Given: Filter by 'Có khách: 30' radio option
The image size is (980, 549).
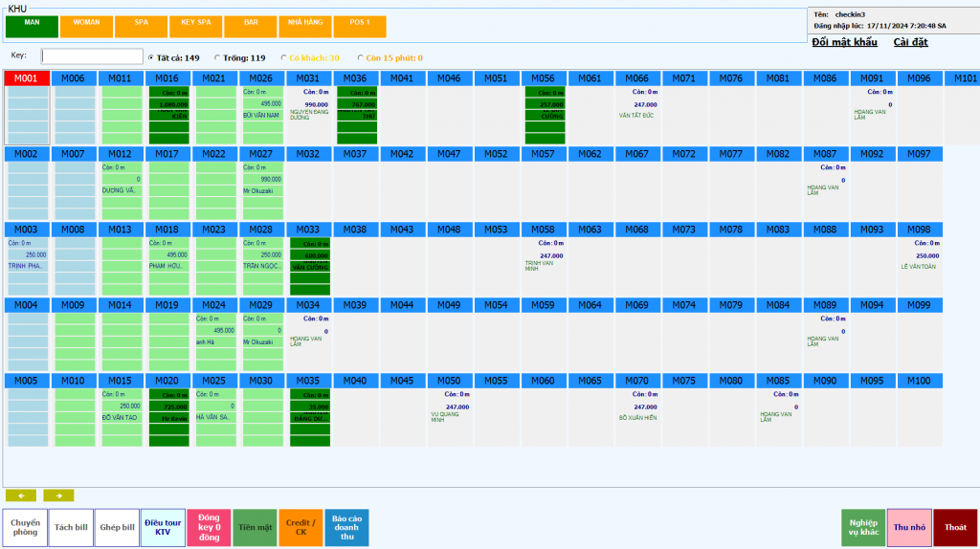Looking at the screenshot, I should click(283, 57).
